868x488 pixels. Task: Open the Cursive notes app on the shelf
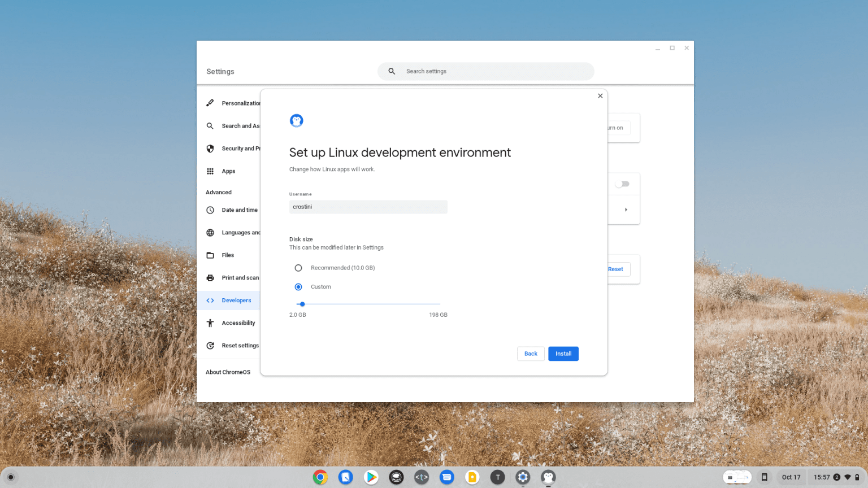(346, 477)
